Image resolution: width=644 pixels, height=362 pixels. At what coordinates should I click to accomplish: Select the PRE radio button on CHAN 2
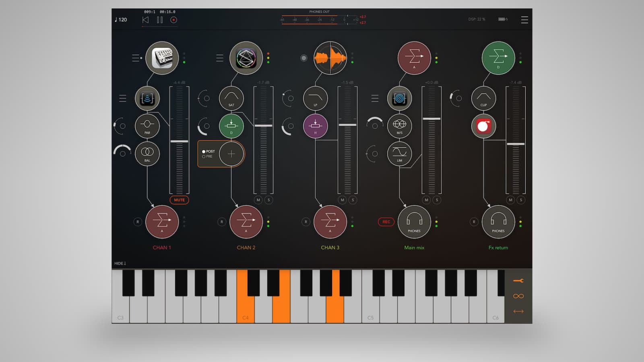click(x=204, y=156)
